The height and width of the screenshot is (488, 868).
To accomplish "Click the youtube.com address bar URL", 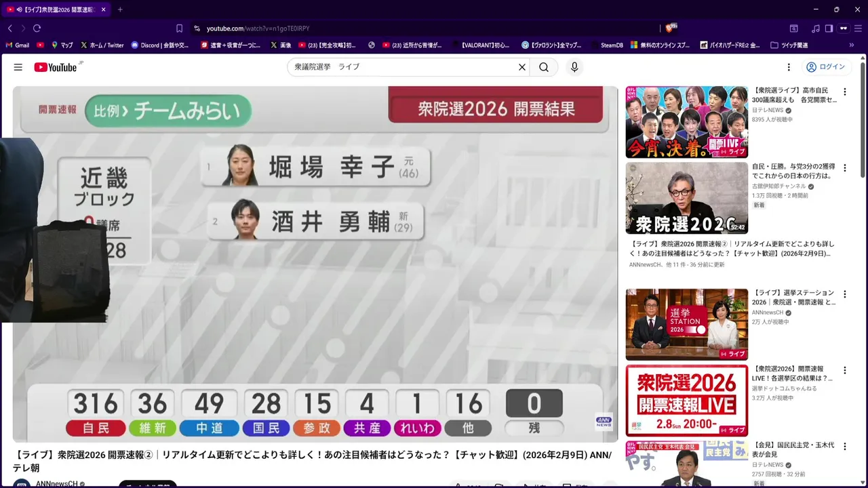I will tap(258, 28).
